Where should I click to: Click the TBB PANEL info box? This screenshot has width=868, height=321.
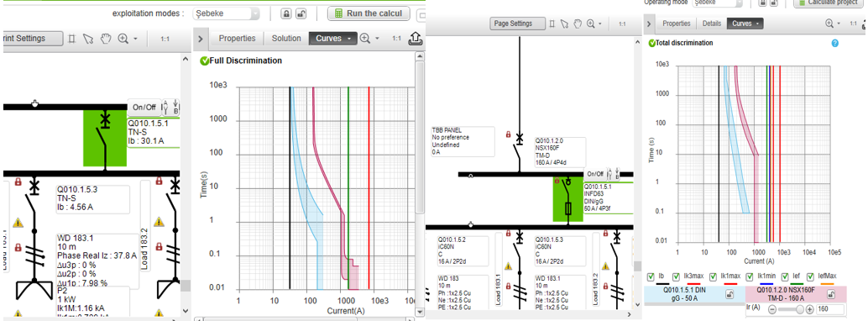pos(463,141)
